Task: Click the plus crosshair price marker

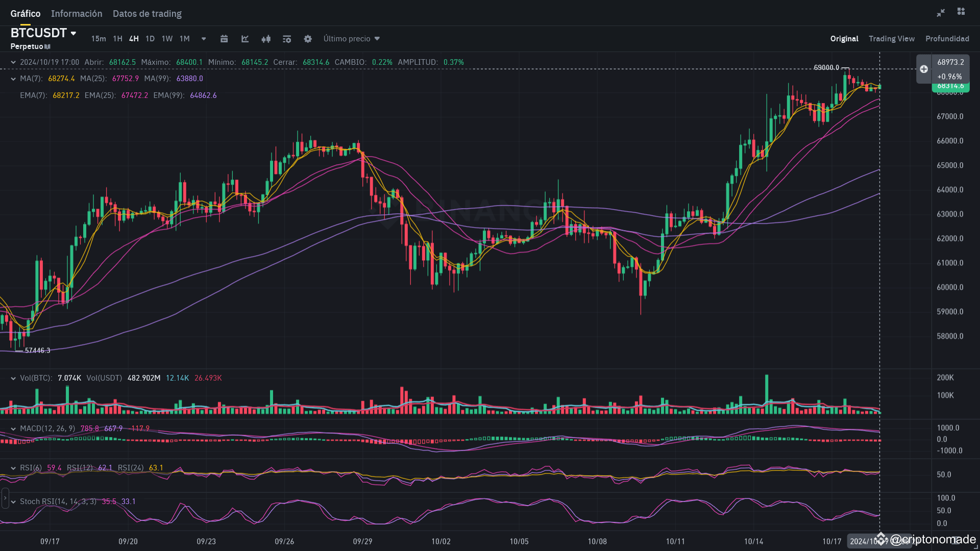Action: (924, 69)
